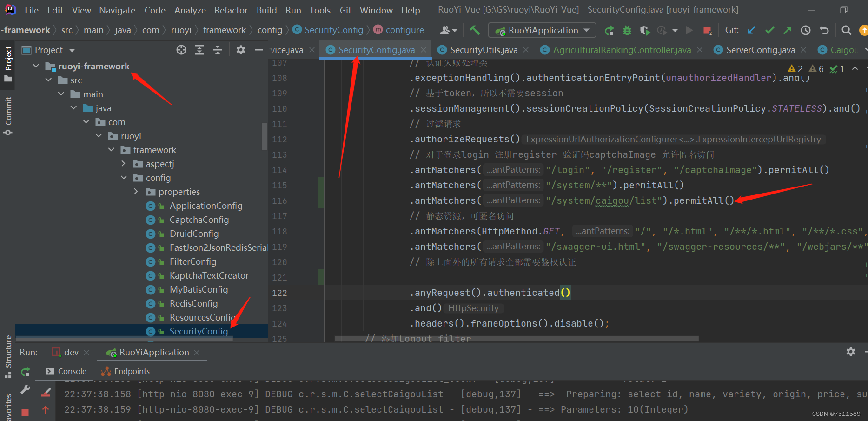Click the Debug bug icon
Image resolution: width=868 pixels, height=421 pixels.
coord(627,30)
